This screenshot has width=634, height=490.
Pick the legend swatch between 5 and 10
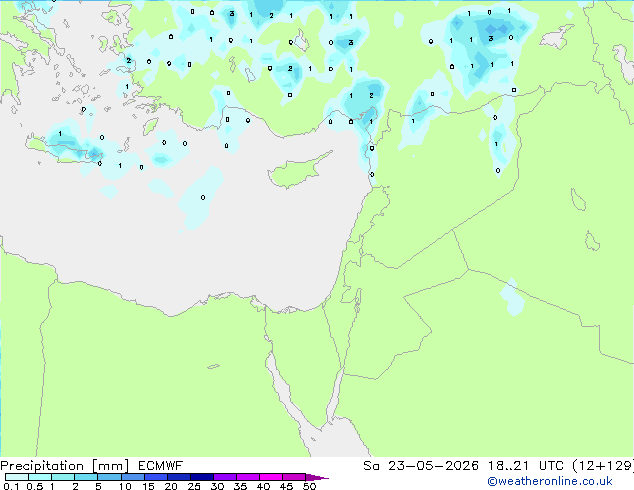tap(109, 477)
